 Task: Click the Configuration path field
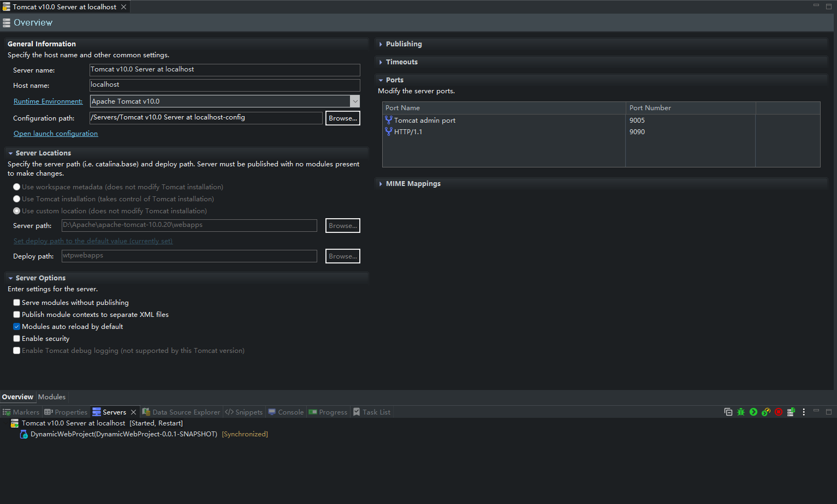point(206,118)
